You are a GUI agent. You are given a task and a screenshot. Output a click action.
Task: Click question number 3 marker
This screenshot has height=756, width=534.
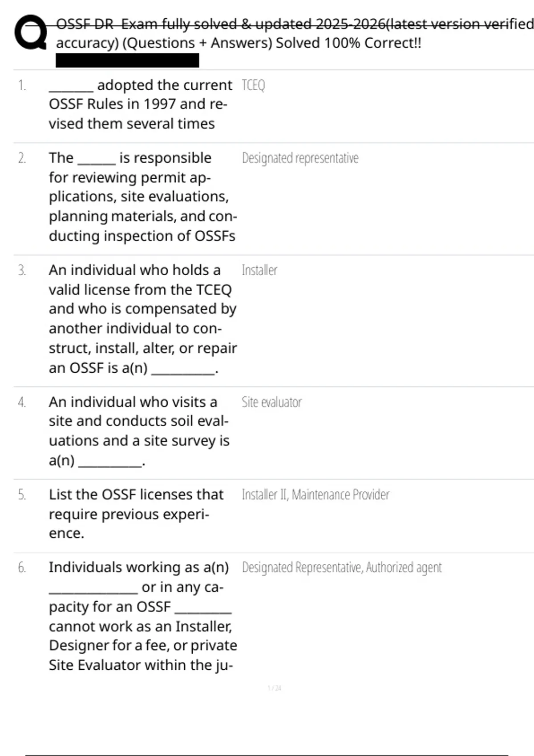pyautogui.click(x=22, y=270)
